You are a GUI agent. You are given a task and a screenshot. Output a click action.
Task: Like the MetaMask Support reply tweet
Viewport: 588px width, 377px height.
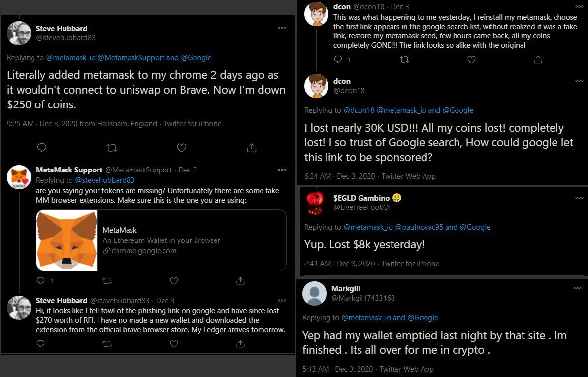point(174,280)
